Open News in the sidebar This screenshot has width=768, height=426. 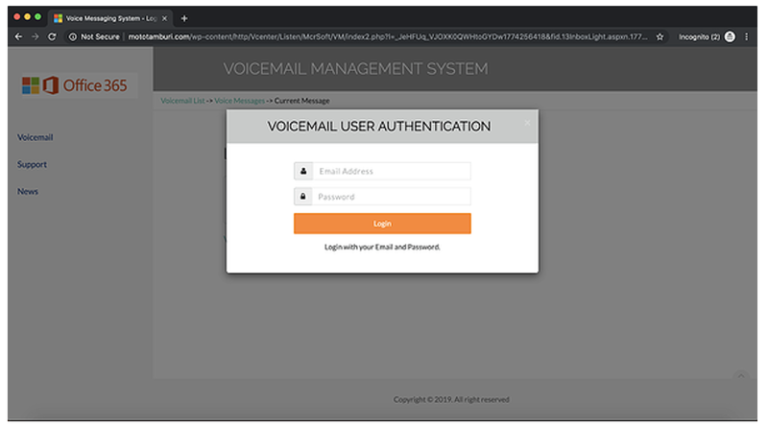(27, 191)
